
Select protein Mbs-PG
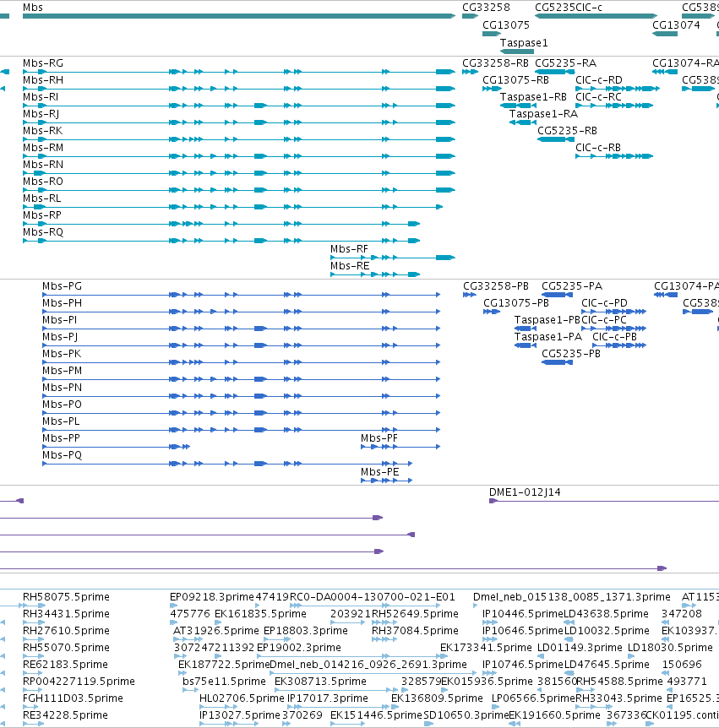(x=62, y=286)
